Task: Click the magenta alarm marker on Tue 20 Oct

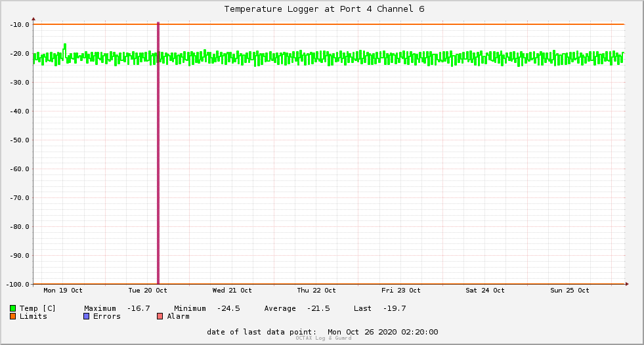Action: 158,153
